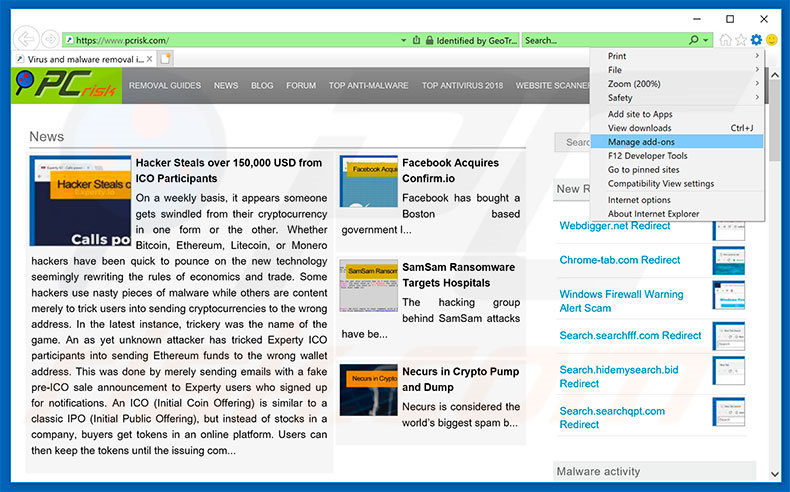Click the browser Forward arrow button
The height and width of the screenshot is (492, 790).
click(50, 39)
